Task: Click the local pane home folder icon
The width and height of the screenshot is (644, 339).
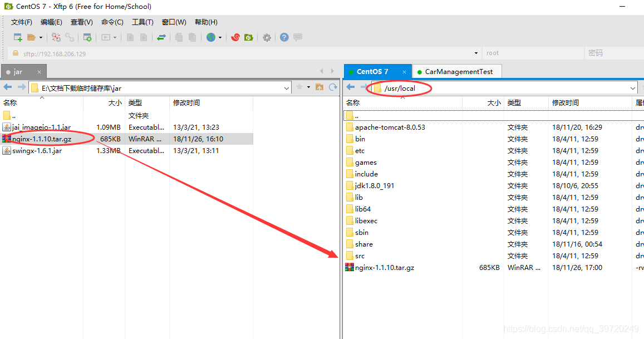Action: pos(319,87)
